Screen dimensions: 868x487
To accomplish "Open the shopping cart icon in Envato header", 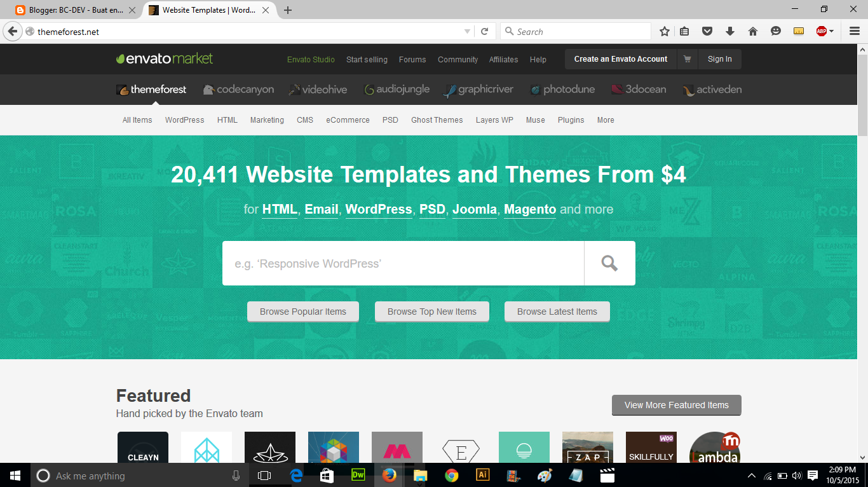I will 687,59.
